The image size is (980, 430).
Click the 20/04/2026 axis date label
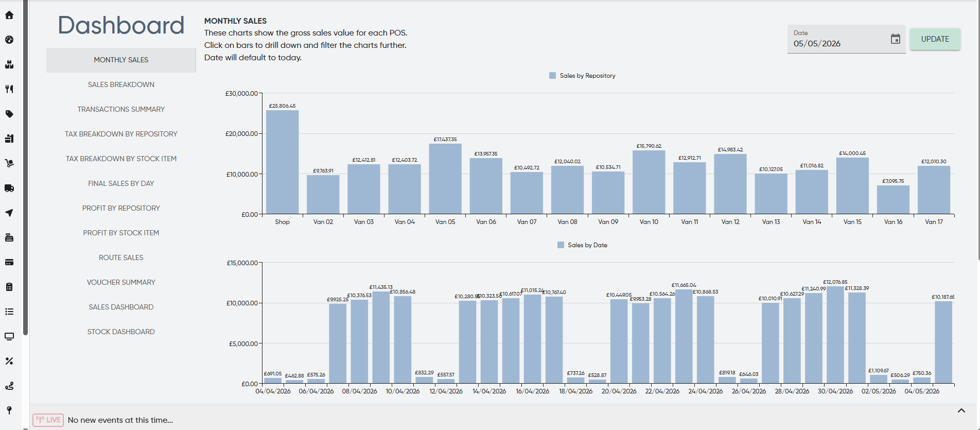click(x=619, y=391)
